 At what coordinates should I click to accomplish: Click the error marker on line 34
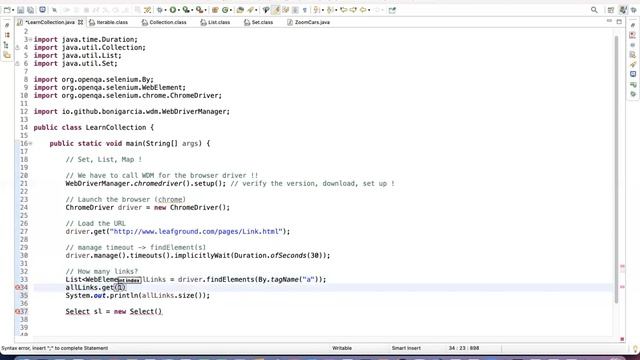(18, 288)
